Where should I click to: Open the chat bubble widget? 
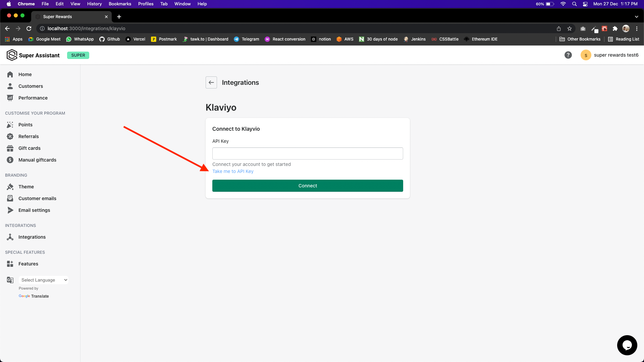[627, 345]
